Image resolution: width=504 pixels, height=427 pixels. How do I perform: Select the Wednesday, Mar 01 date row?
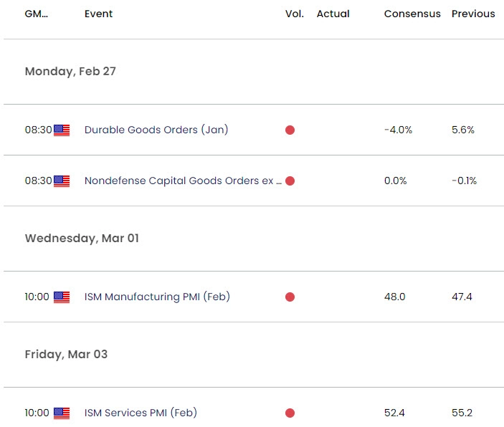(x=82, y=239)
